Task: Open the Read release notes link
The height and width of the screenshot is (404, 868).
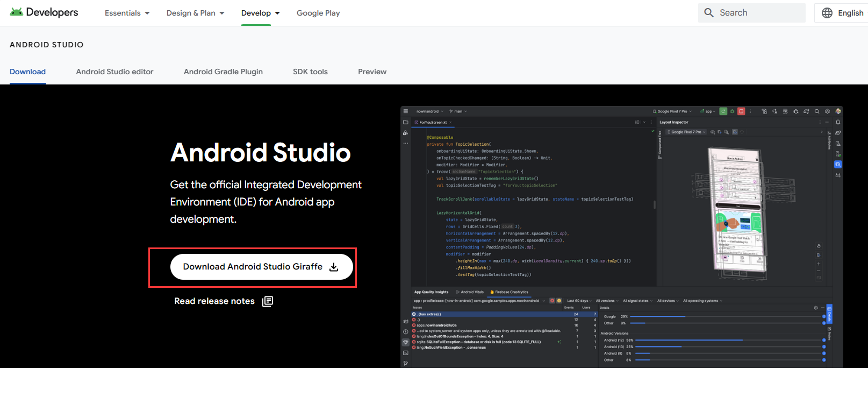Action: click(x=224, y=301)
